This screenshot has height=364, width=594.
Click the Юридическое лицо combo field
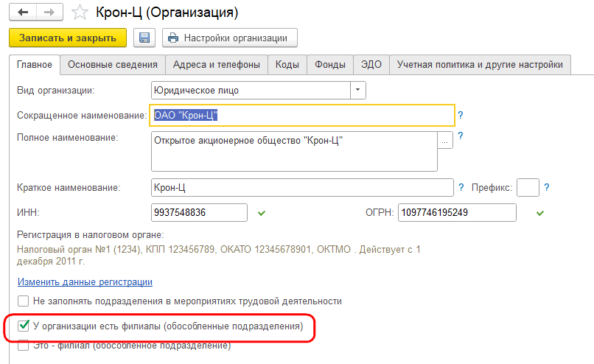(x=251, y=90)
